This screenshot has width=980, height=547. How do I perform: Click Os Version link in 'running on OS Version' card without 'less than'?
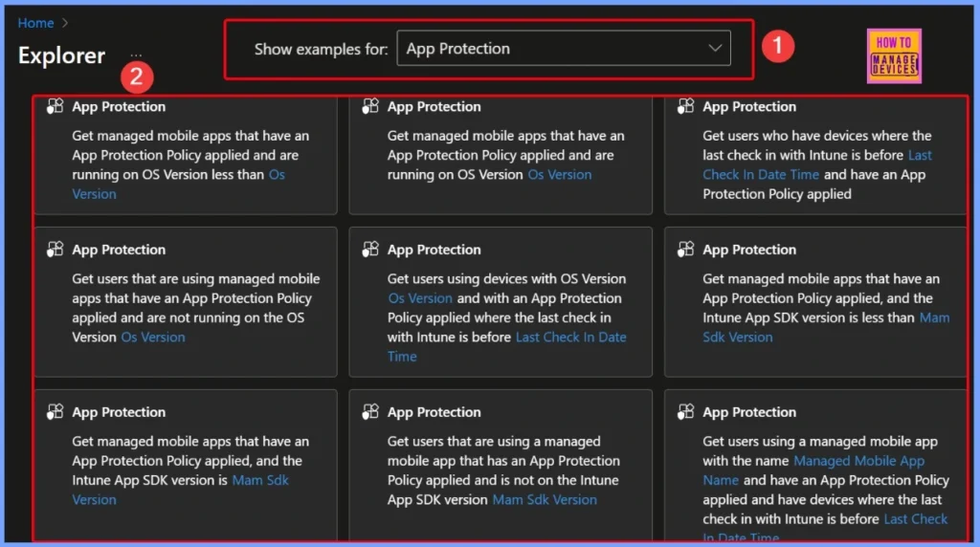559,175
